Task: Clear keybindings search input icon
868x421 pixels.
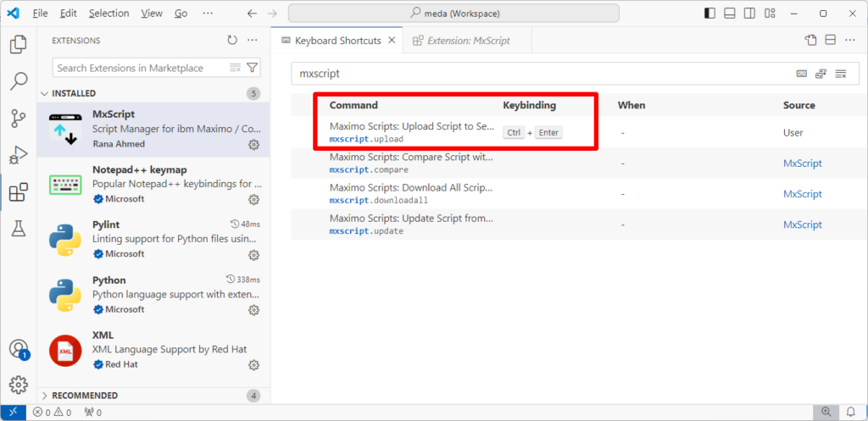Action: tap(841, 74)
